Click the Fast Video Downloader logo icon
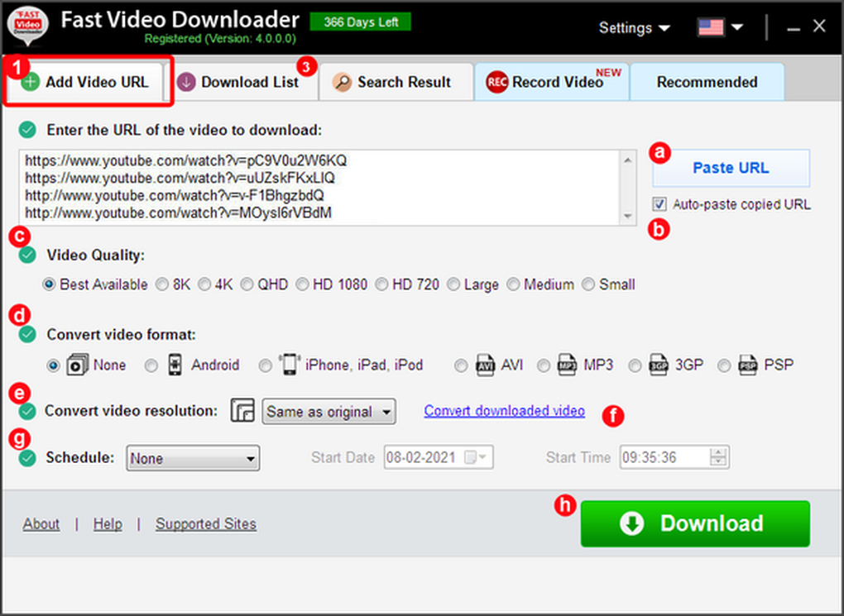844x616 pixels. [27, 24]
